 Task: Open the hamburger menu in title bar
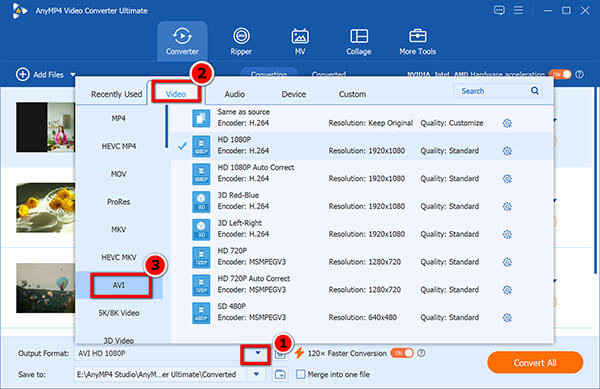pyautogui.click(x=518, y=10)
